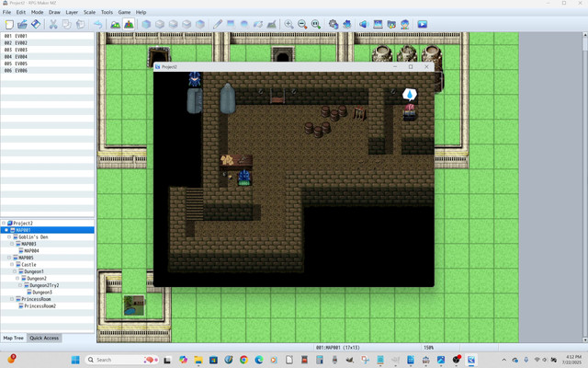The width and height of the screenshot is (588, 368).
Task: Click the Undo arrow icon
Action: tap(97, 25)
